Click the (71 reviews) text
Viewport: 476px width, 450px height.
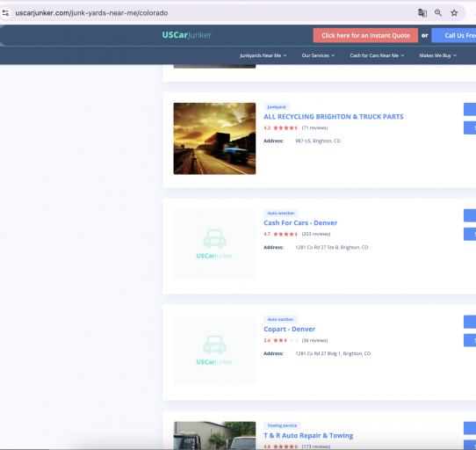pos(314,127)
